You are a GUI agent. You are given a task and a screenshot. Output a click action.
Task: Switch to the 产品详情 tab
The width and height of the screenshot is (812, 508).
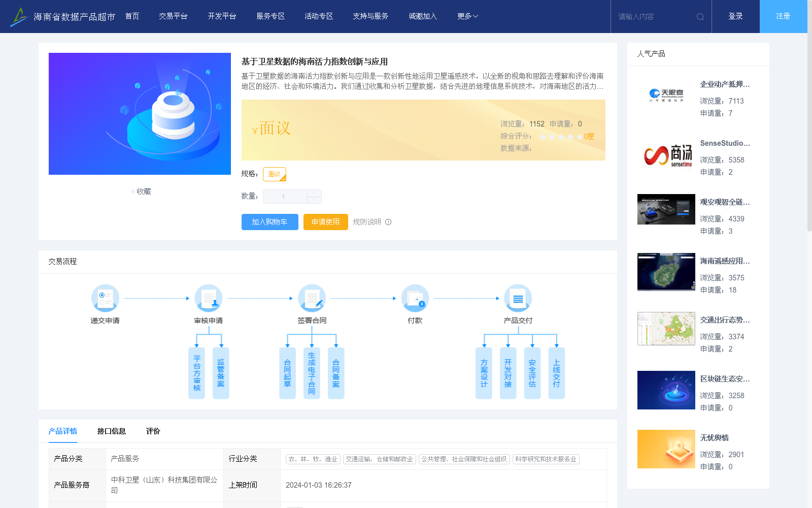click(63, 431)
